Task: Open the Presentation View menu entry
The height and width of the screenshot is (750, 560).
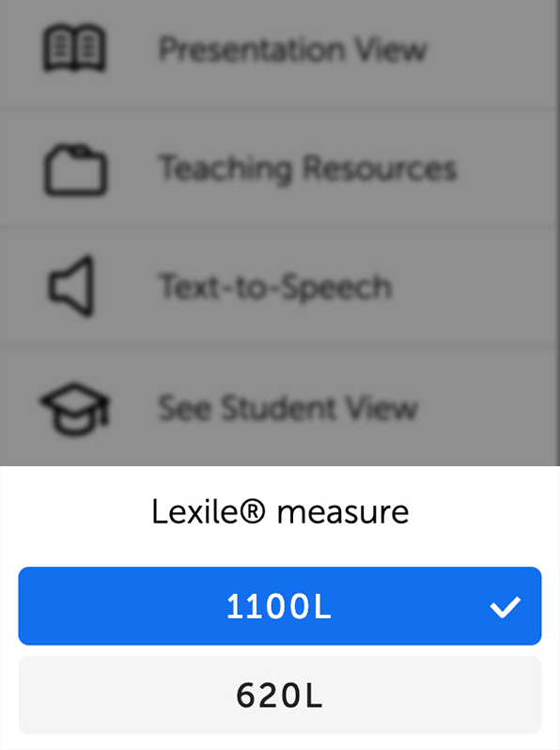Action: (280, 50)
